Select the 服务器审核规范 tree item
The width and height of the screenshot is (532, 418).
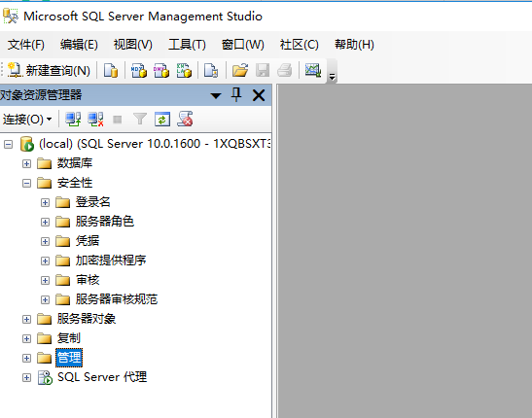[x=117, y=299]
